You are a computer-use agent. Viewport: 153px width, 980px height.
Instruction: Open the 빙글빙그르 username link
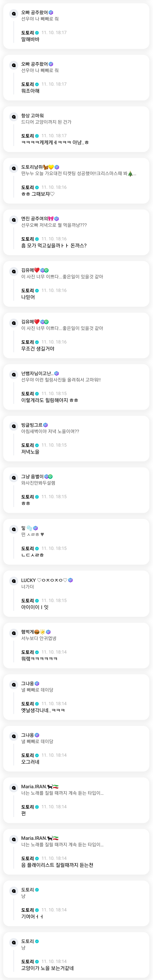point(32,425)
